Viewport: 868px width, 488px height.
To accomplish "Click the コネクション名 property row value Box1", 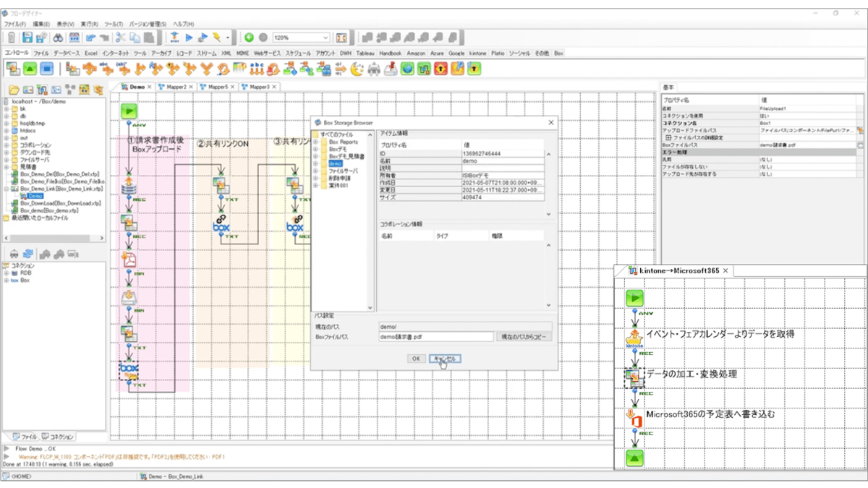I will (807, 123).
